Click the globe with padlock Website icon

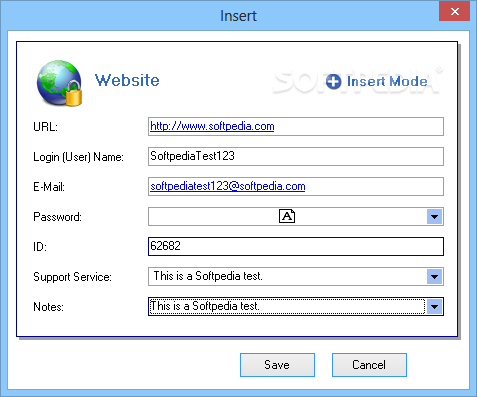point(59,83)
